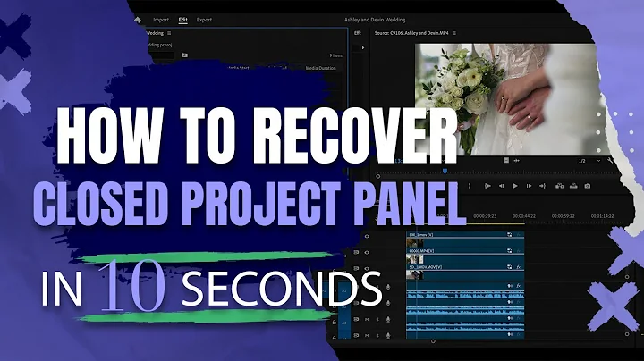Screen dimensions: 644x361
Task: Open Source monitor panel menu
Action: (x=453, y=33)
